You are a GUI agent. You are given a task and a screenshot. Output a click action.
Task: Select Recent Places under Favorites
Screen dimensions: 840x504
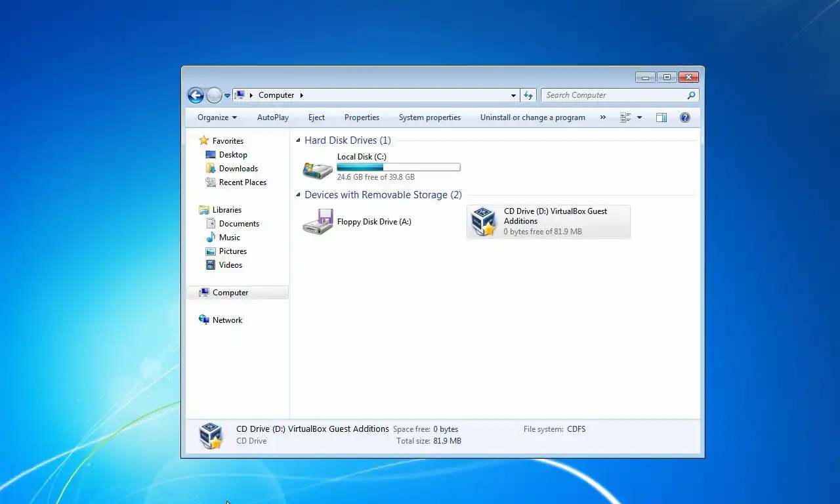point(243,182)
